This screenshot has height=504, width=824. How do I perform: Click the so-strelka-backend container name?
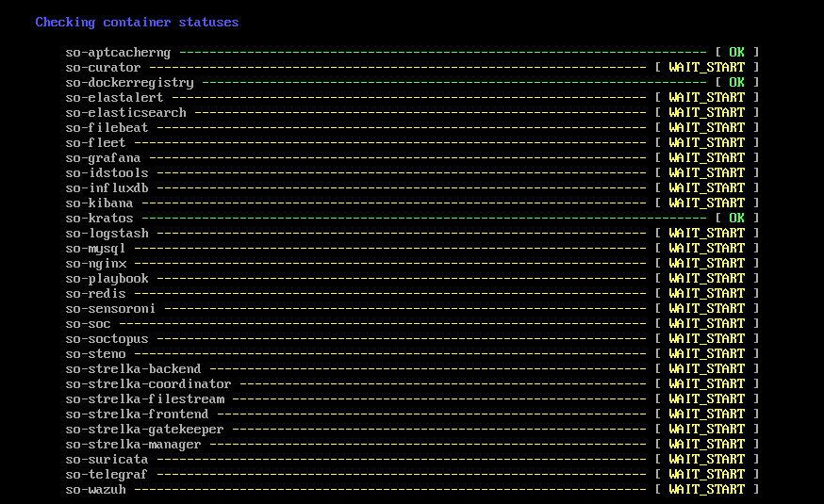tap(133, 369)
